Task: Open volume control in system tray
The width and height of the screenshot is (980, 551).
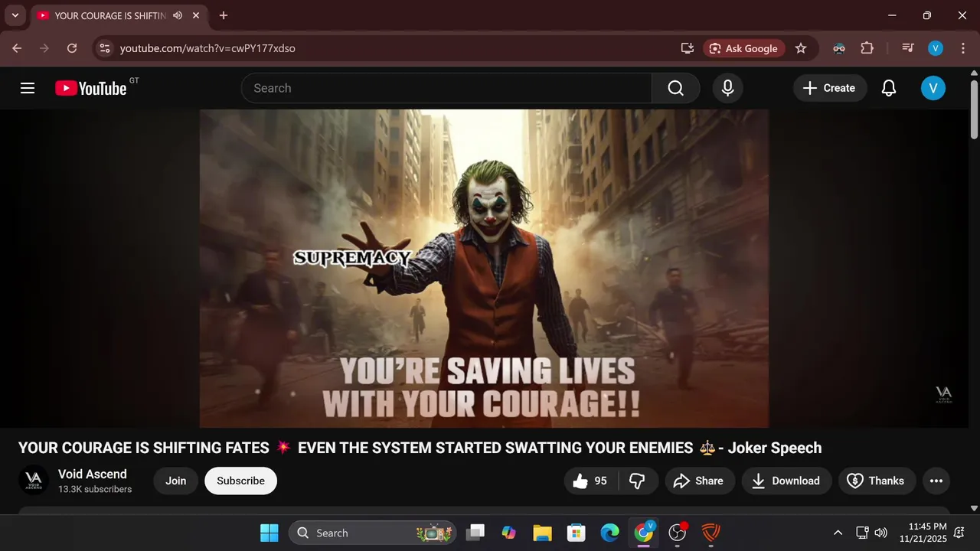Action: (x=881, y=533)
